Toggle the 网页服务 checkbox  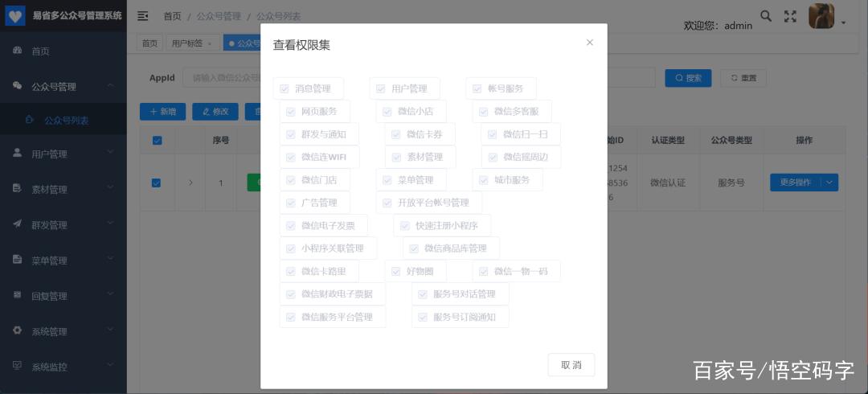click(x=291, y=112)
